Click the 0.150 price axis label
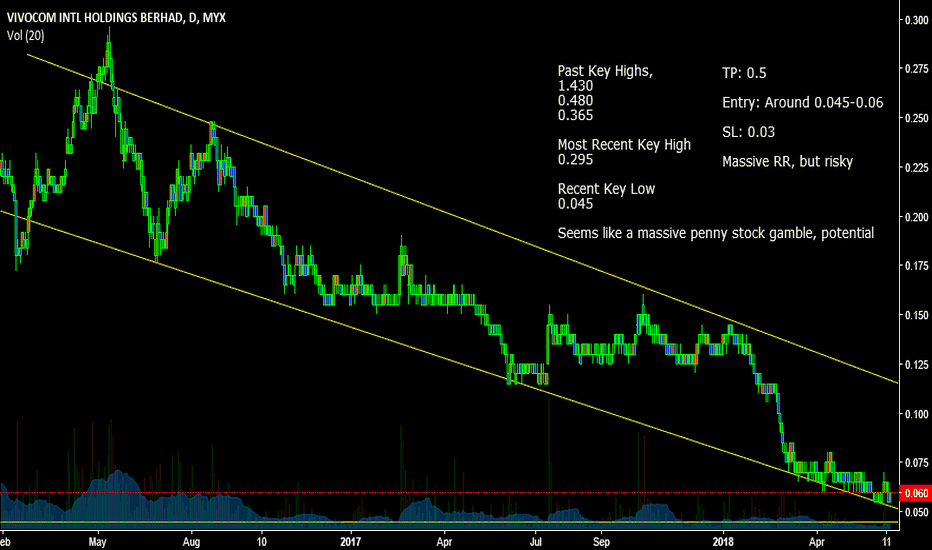The height and width of the screenshot is (550, 932). pyautogui.click(x=917, y=315)
